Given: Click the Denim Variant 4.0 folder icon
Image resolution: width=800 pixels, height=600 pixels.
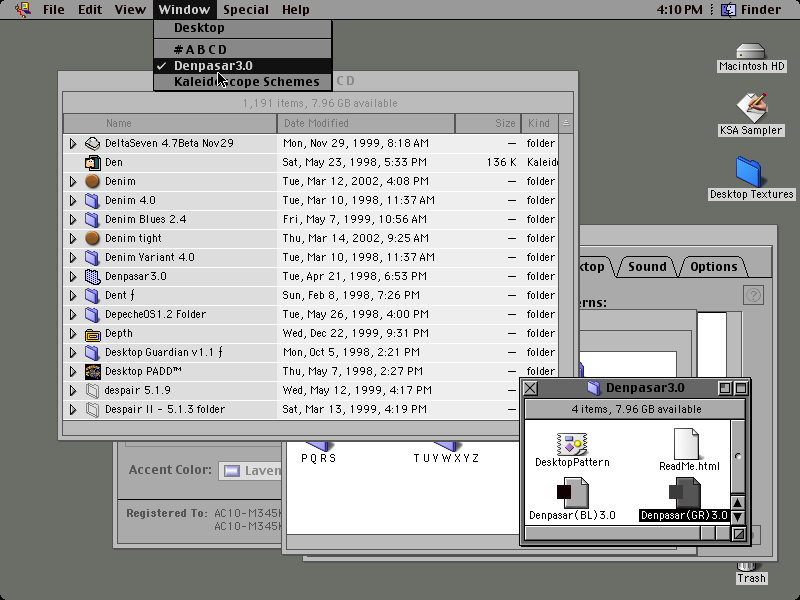Looking at the screenshot, I should [x=92, y=257].
